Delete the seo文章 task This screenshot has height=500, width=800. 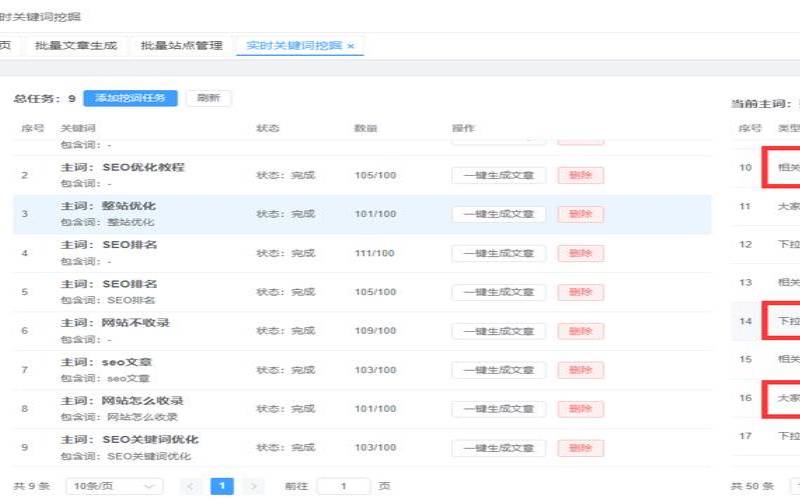point(581,370)
